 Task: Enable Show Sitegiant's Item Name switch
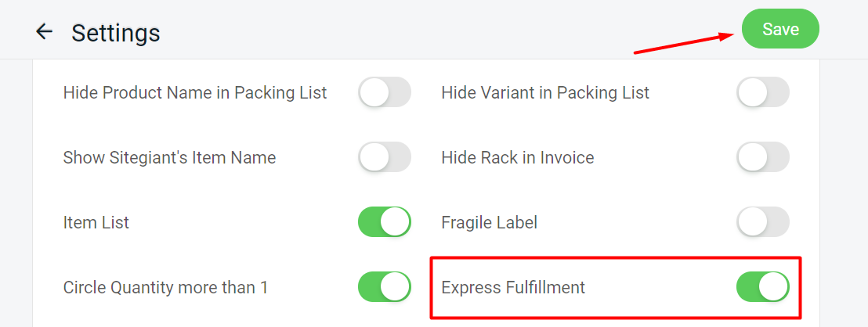(385, 157)
